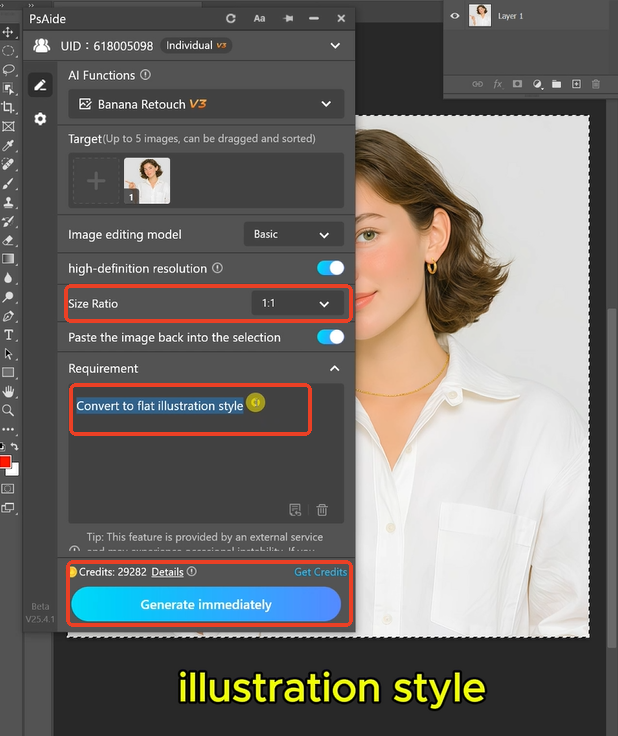
Task: Select the Clone Stamp tool
Action: click(8, 202)
